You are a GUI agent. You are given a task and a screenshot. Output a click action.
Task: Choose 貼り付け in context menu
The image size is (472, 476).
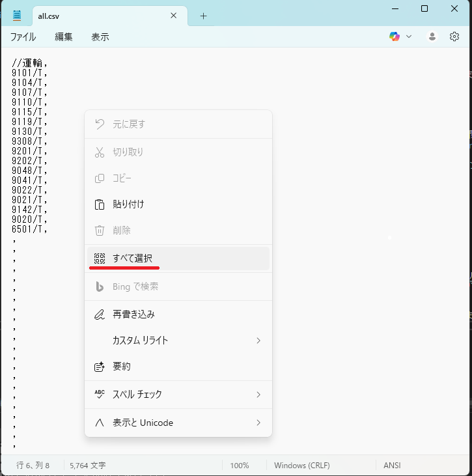[x=178, y=204]
